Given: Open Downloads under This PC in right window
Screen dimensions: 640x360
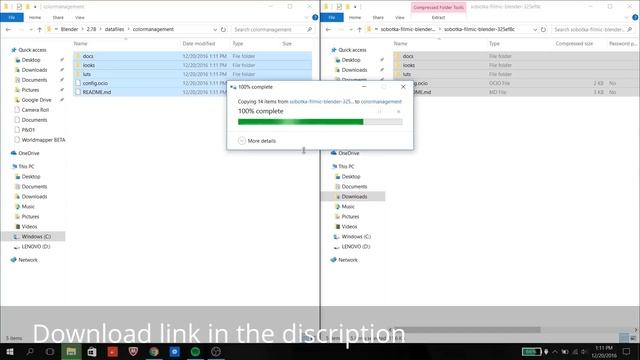Looking at the screenshot, I should (x=354, y=196).
